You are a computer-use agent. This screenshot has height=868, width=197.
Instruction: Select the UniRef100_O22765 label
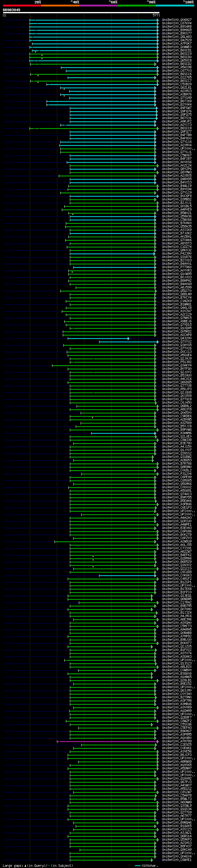click(177, 78)
